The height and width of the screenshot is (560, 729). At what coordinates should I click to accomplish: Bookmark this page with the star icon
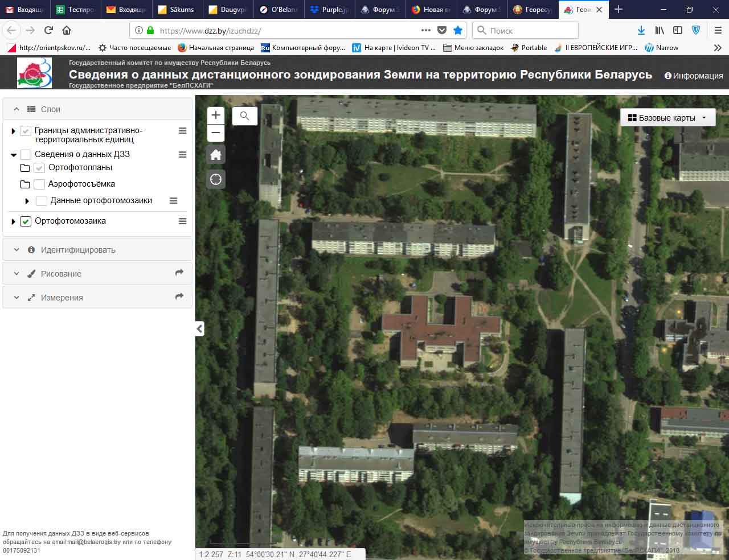pyautogui.click(x=457, y=30)
